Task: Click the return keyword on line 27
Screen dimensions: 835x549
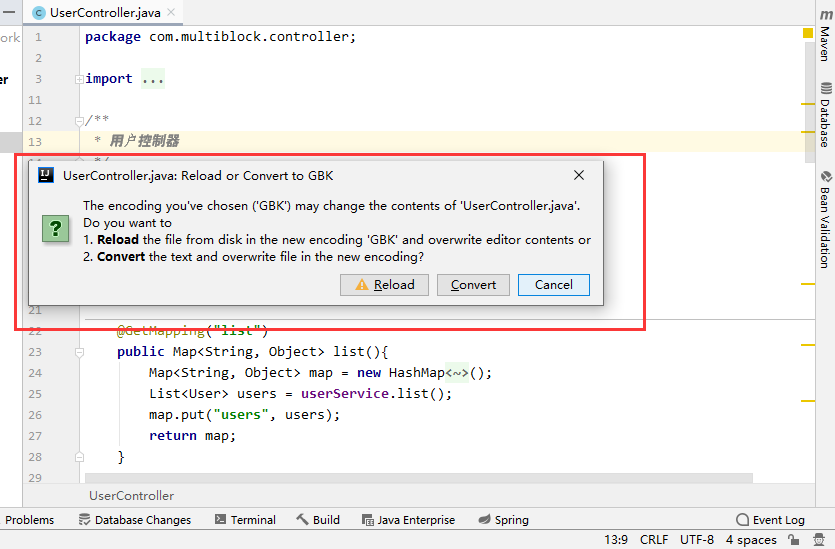Action: [x=173, y=436]
